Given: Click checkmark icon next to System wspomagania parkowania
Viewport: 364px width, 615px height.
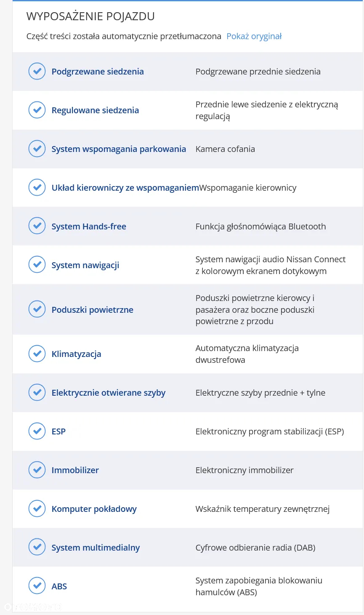Looking at the screenshot, I should coord(37,149).
